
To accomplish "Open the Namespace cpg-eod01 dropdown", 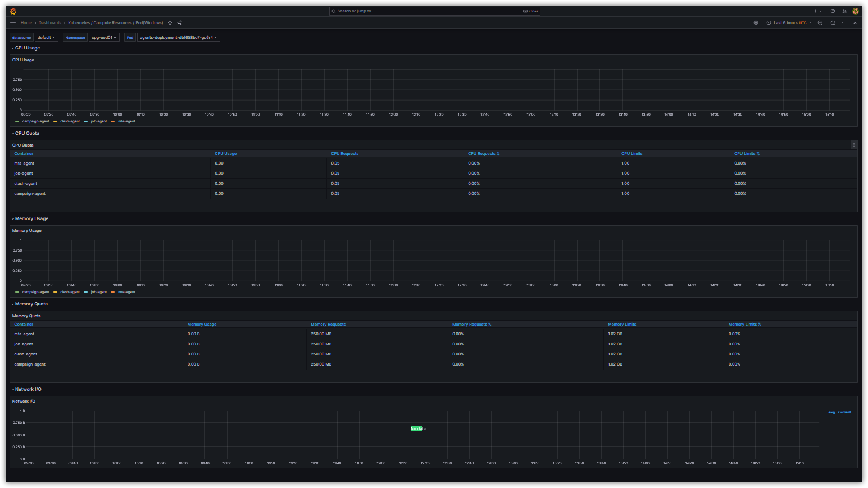I will tap(104, 37).
